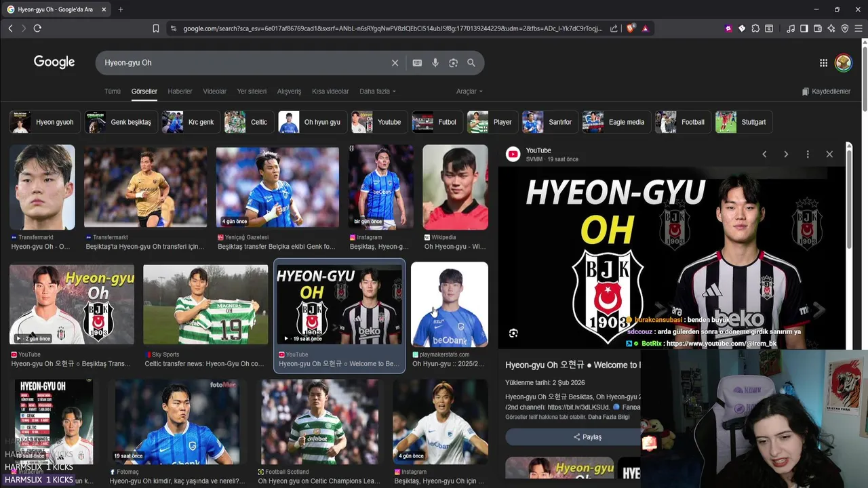Search inside preview image with Lens
This screenshot has height=488, width=868.
[x=513, y=333]
